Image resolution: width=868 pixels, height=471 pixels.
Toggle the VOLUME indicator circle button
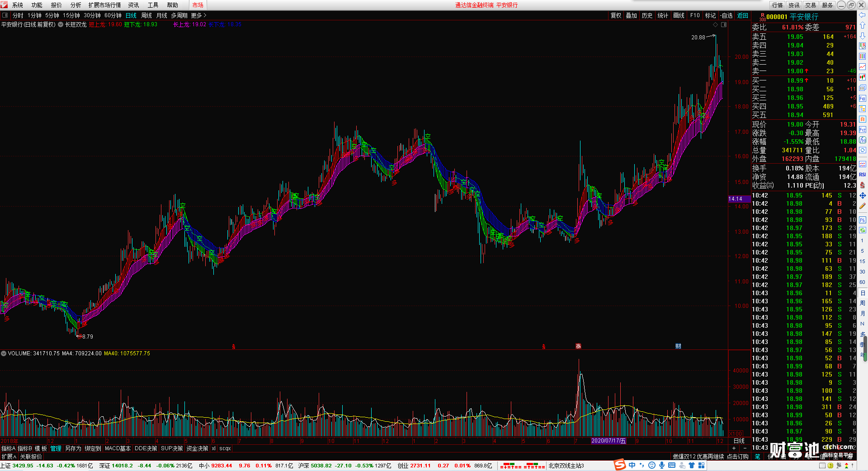pyautogui.click(x=4, y=353)
